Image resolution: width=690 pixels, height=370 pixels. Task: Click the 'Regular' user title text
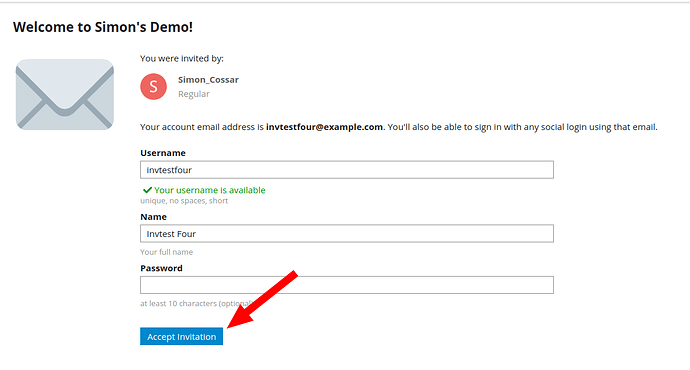[194, 94]
